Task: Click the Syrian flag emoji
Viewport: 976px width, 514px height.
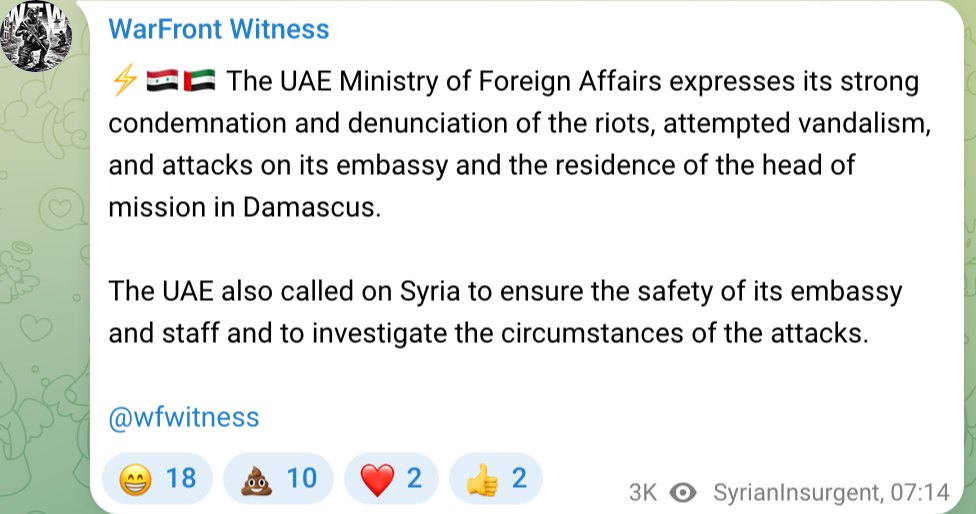Action: coord(161,81)
